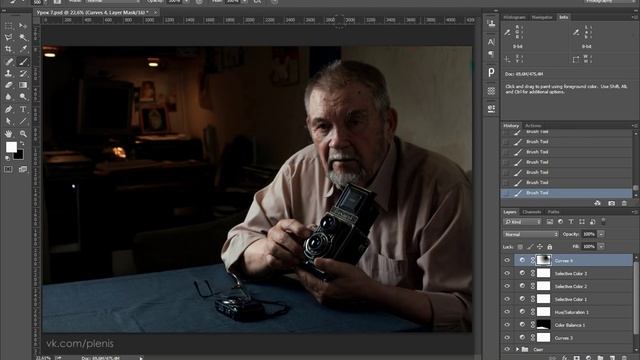Open the layer Kind filter dropdown

tap(522, 222)
